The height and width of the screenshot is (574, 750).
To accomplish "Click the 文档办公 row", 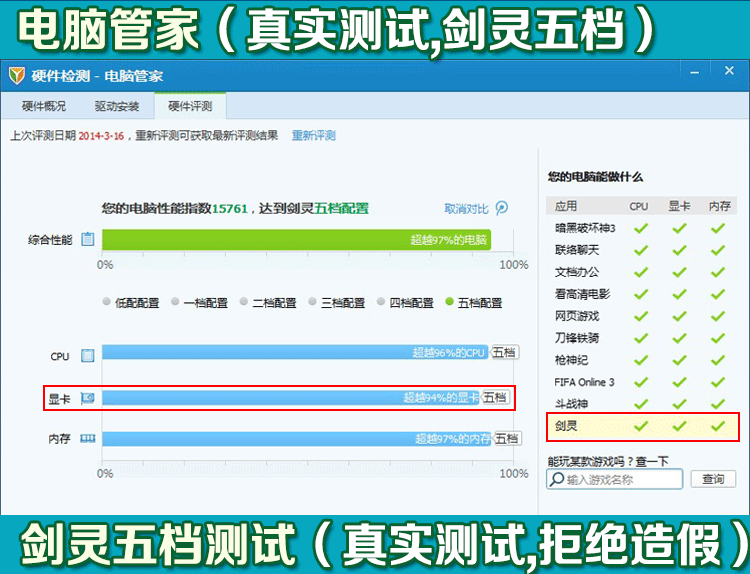I will point(641,272).
